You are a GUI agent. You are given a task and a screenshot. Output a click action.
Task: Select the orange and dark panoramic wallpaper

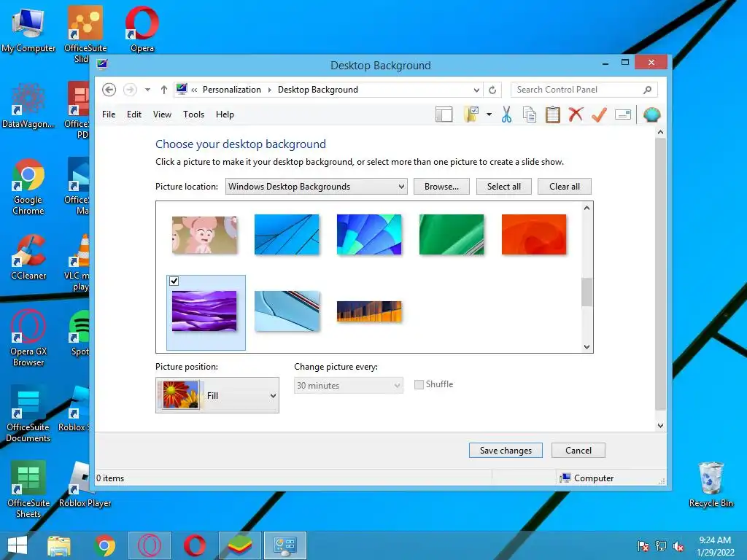369,311
